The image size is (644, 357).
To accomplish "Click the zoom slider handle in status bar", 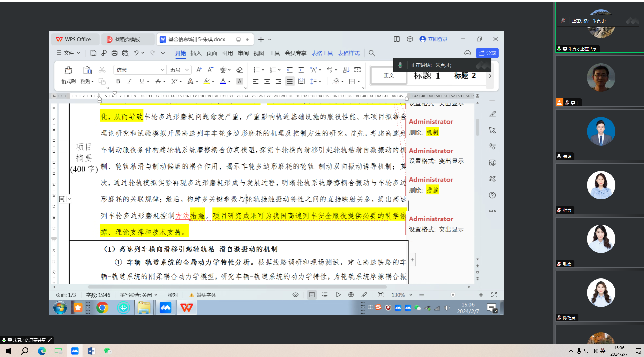I will click(453, 295).
